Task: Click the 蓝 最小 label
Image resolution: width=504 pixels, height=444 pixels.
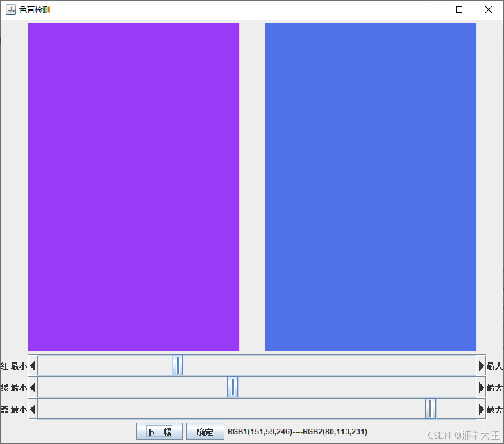Action: 13,409
